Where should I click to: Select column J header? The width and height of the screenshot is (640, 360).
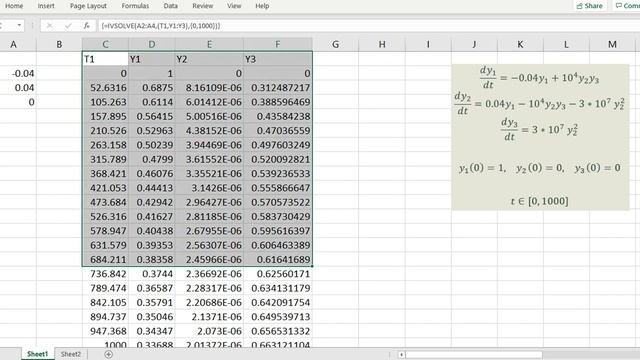pos(474,44)
